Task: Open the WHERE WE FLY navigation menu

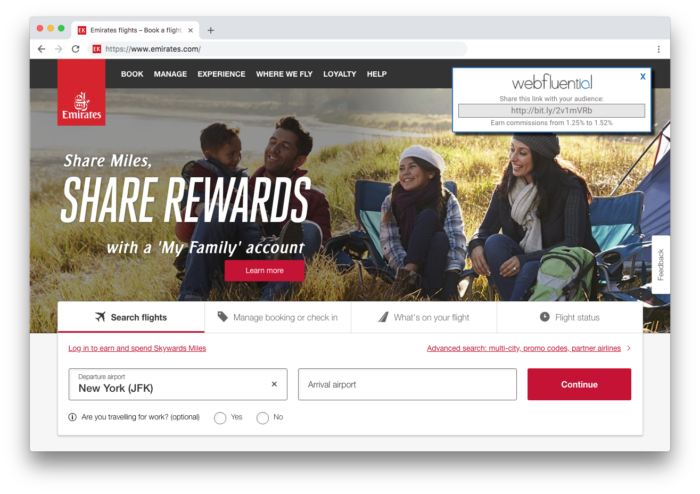Action: click(284, 74)
